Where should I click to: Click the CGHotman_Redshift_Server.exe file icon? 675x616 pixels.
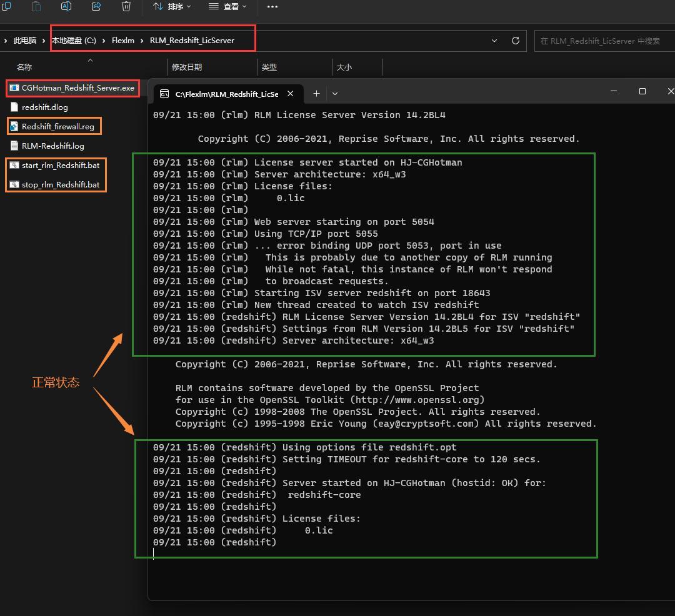click(14, 87)
